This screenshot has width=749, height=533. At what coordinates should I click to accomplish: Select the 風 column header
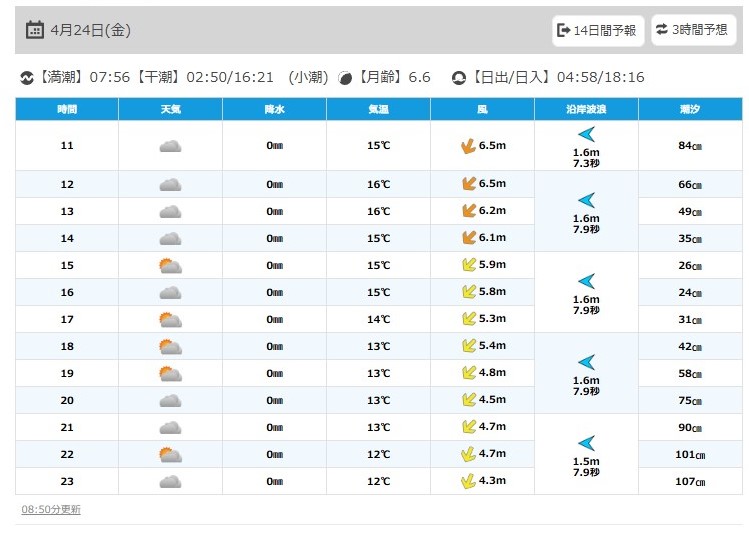(x=482, y=108)
